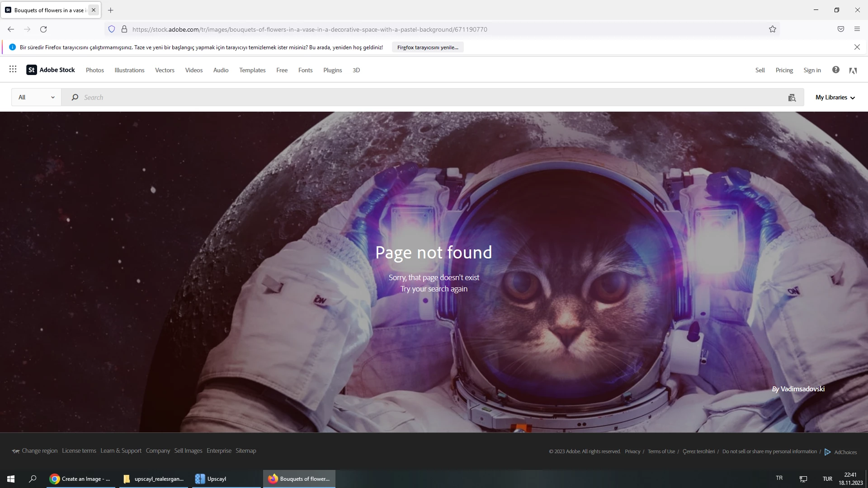Viewport: 868px width, 488px height.
Task: Open Firefox application hamburger menu
Action: pos(857,29)
